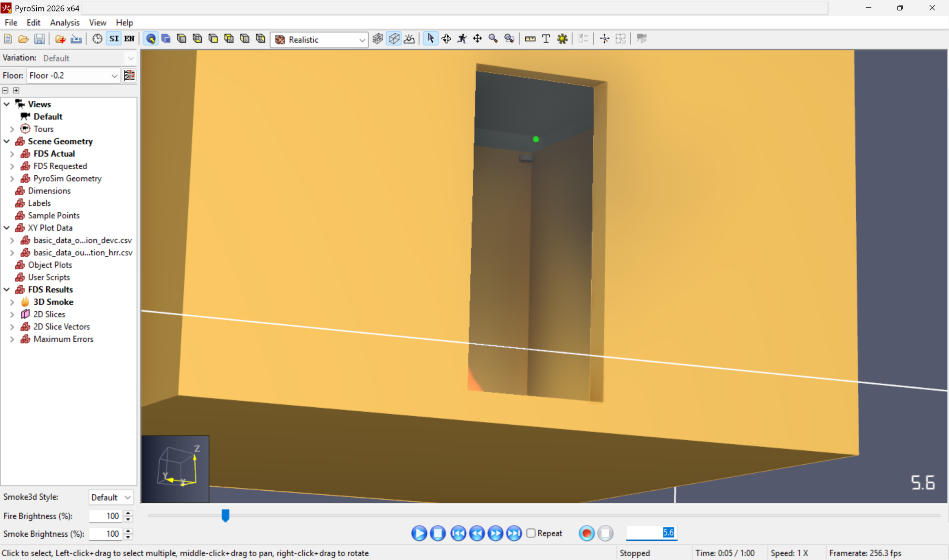
Task: Select PyroSim Geometry in the tree
Action: coord(67,179)
